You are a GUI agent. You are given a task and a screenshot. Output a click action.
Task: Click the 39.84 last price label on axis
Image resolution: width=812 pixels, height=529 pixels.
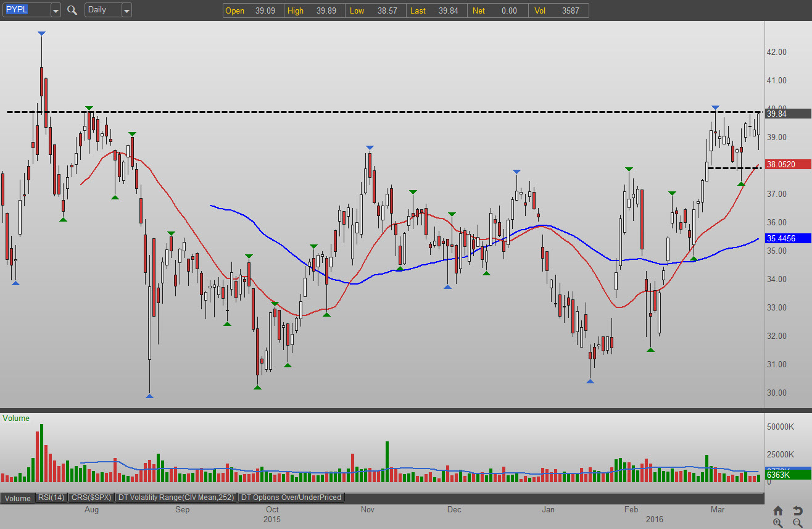click(788, 114)
